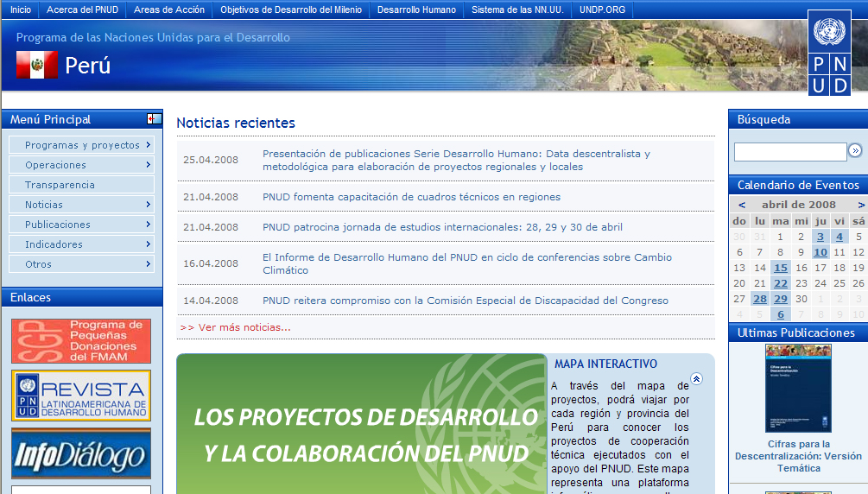Open news about capacitación de cuadros técnicos
Image resolution: width=868 pixels, height=494 pixels.
point(411,197)
